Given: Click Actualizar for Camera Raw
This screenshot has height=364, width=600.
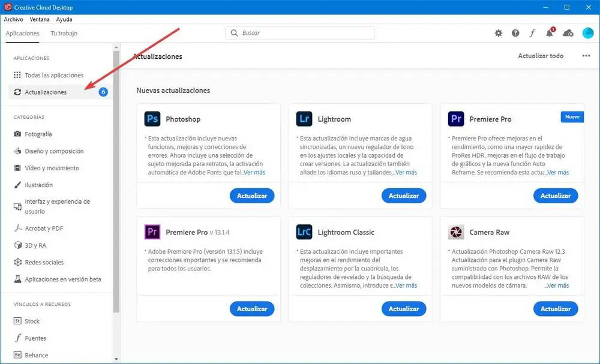Looking at the screenshot, I should click(556, 309).
